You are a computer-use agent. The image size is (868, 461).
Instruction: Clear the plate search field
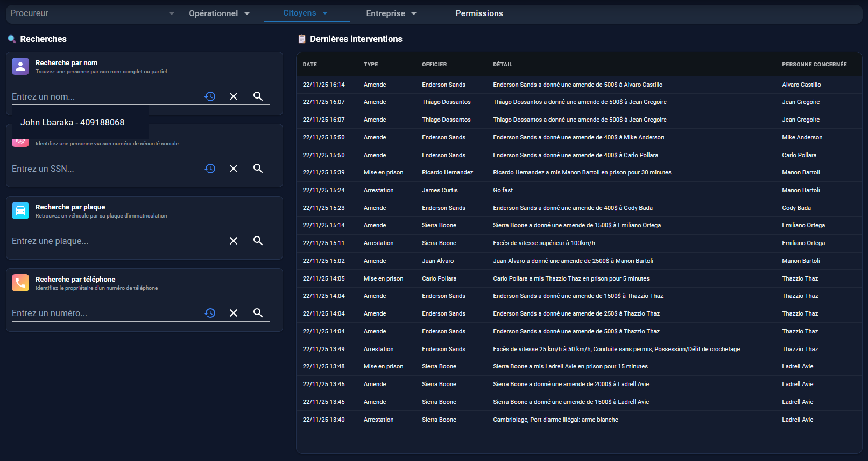point(234,241)
